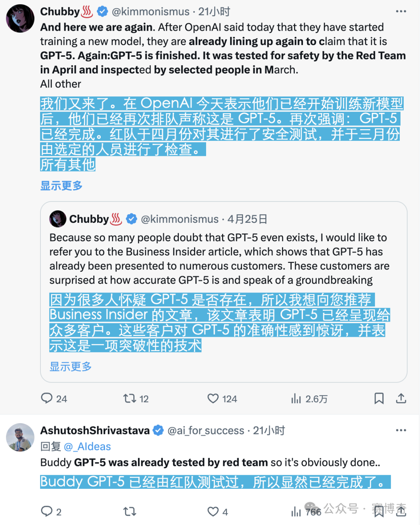Screen dimensions: 420x525
Task: Reply to AshutoshShrivastava's tweet
Action: (47, 511)
